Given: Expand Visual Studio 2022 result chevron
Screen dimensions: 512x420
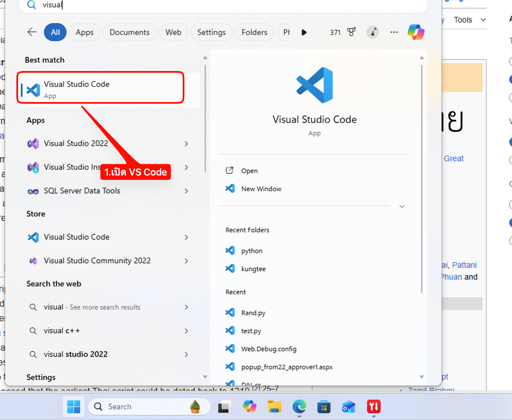Looking at the screenshot, I should point(186,144).
